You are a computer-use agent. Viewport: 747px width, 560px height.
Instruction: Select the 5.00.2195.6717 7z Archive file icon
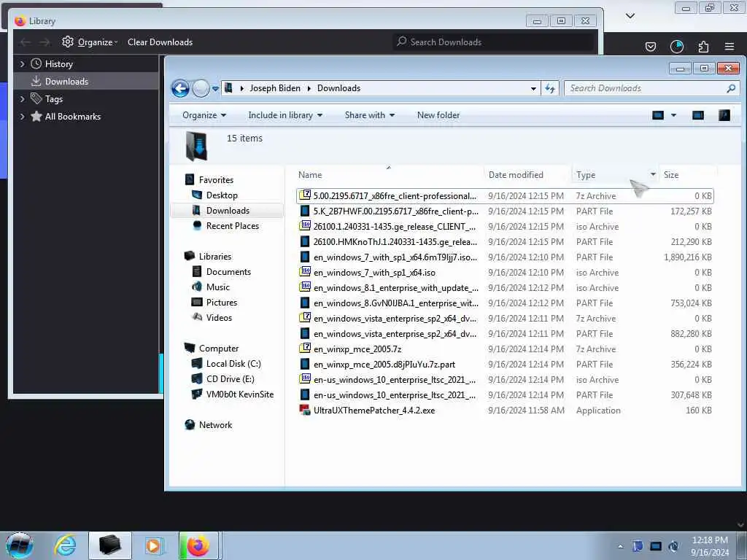tap(305, 195)
